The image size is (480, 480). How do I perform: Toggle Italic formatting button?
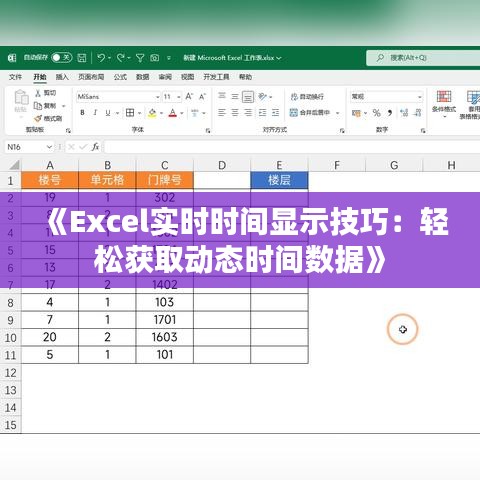pyautogui.click(x=95, y=113)
